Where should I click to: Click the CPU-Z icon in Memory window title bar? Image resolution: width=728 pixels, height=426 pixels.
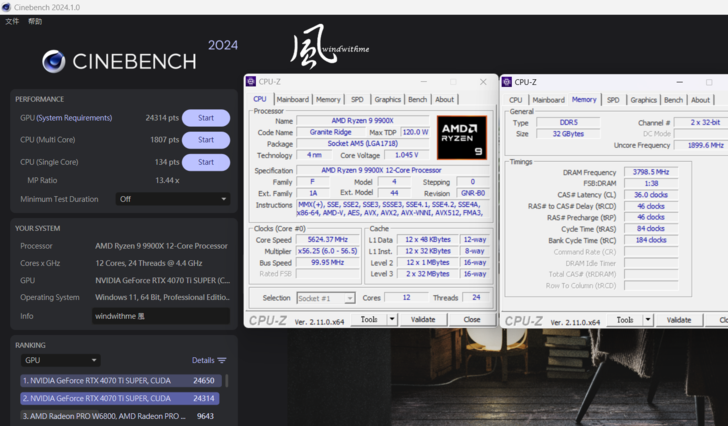click(x=508, y=82)
